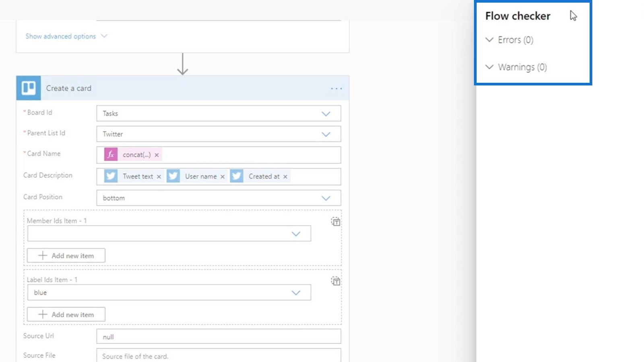Screen dimensions: 644x362
Task: Click the Twitter icon beside Tweet text
Action: coord(111,176)
